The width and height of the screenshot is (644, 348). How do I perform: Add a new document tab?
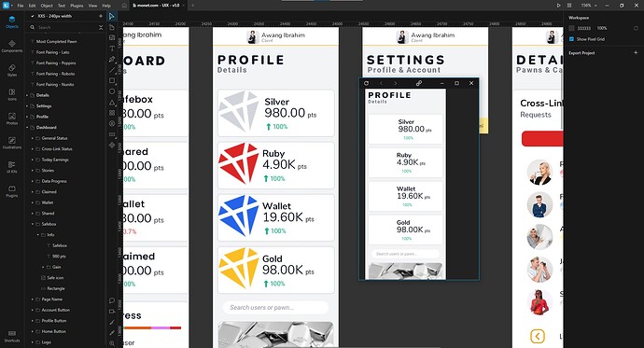pos(192,6)
